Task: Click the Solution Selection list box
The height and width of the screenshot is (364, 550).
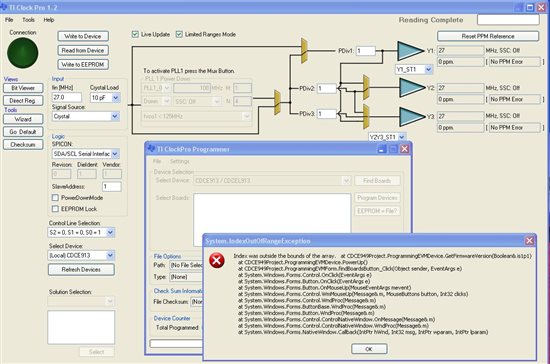Action: point(81,327)
